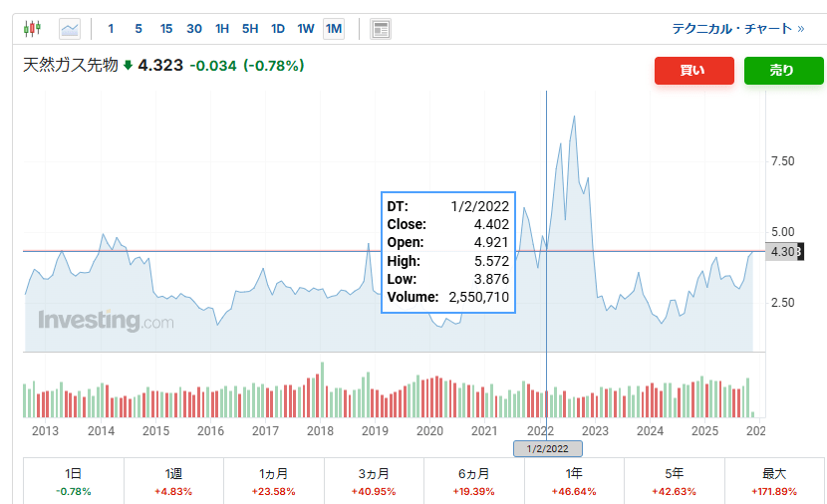Set chart interval to 5 minutes
Screen dimensions: 827x504
tap(138, 29)
